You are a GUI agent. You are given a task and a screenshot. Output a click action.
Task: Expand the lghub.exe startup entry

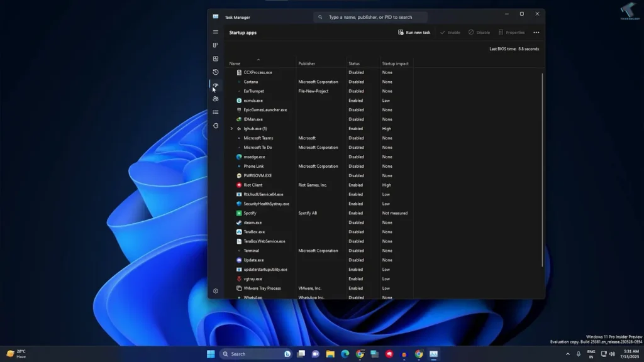pyautogui.click(x=231, y=128)
